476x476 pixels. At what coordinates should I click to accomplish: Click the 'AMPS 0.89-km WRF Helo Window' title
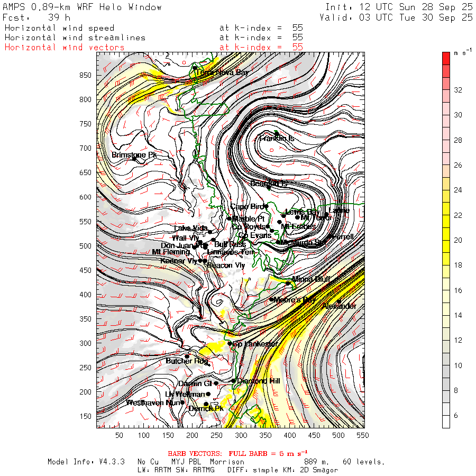point(82,7)
